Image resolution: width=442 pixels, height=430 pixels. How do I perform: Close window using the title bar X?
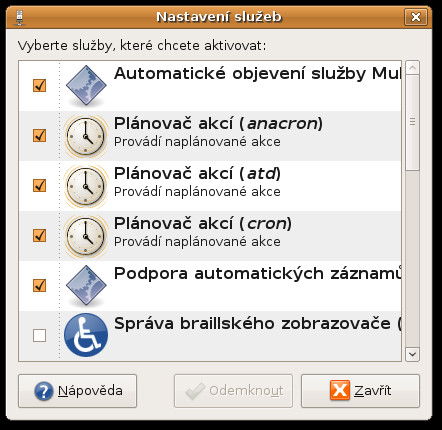pyautogui.click(x=416, y=17)
